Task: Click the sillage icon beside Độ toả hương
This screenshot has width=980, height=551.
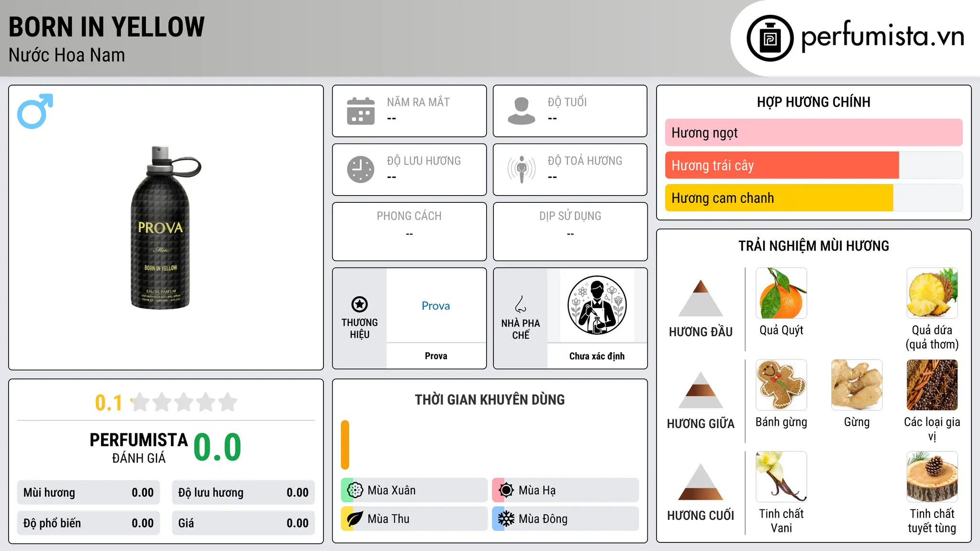Action: pyautogui.click(x=522, y=169)
